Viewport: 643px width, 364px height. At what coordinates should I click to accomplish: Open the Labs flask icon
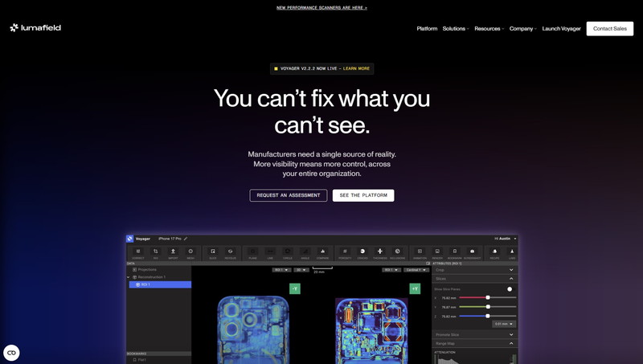[x=512, y=253]
